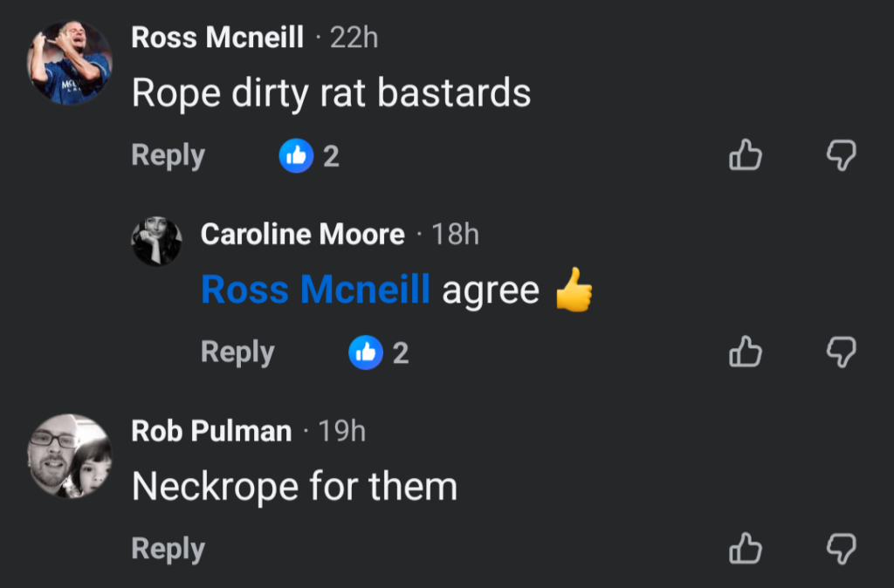This screenshot has width=894, height=588.
Task: Like Ross Mcneill's comment with thumbs up
Action: click(745, 157)
